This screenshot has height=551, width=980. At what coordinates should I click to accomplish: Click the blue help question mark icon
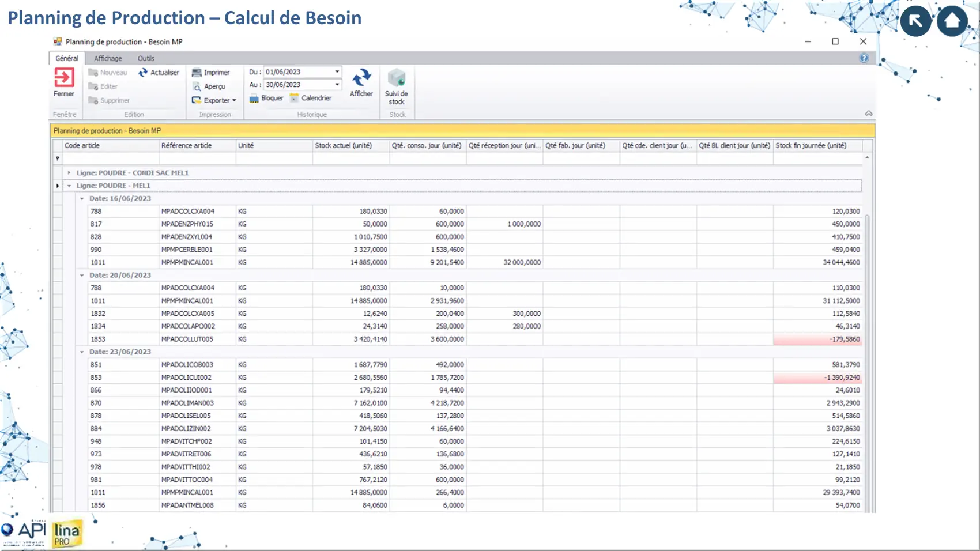pos(864,58)
